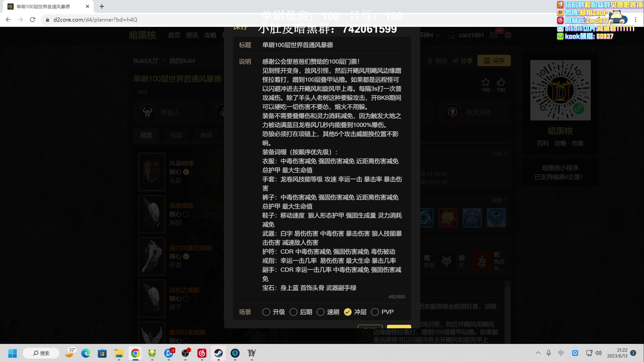Image resolution: width=644 pixels, height=362 pixels.
Task: Click the 分享 share button
Action: 463,60
